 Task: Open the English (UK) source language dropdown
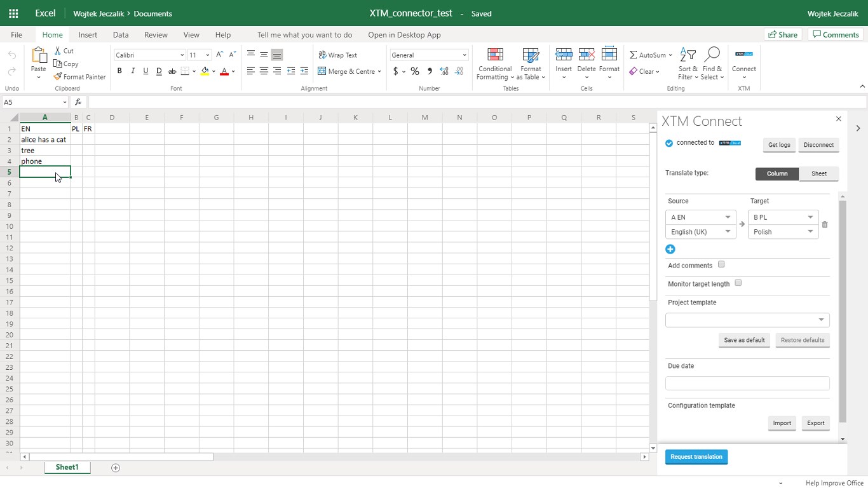click(x=701, y=232)
